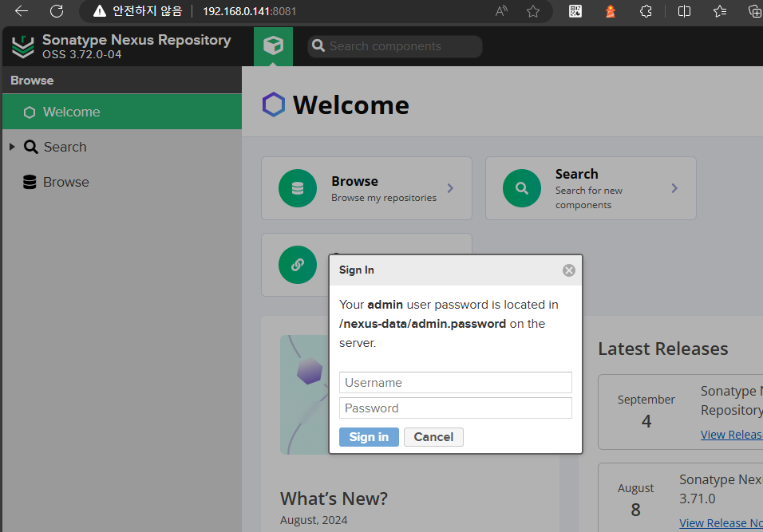Open Search for new components card
Image resolution: width=763 pixels, height=532 pixels.
[x=591, y=188]
